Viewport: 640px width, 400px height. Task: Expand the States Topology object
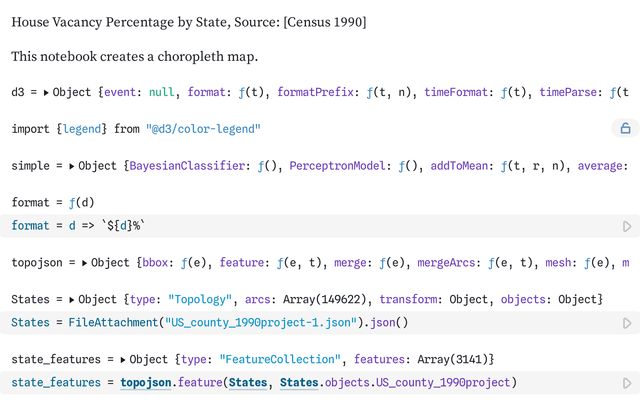point(72,300)
